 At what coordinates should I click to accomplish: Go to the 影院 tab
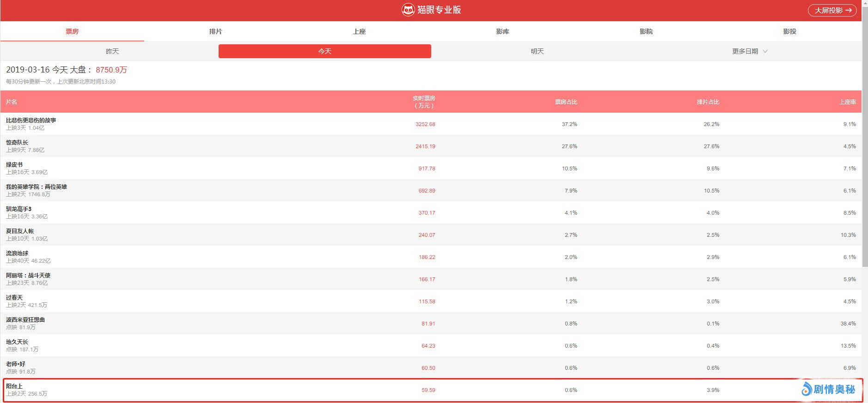coord(646,31)
